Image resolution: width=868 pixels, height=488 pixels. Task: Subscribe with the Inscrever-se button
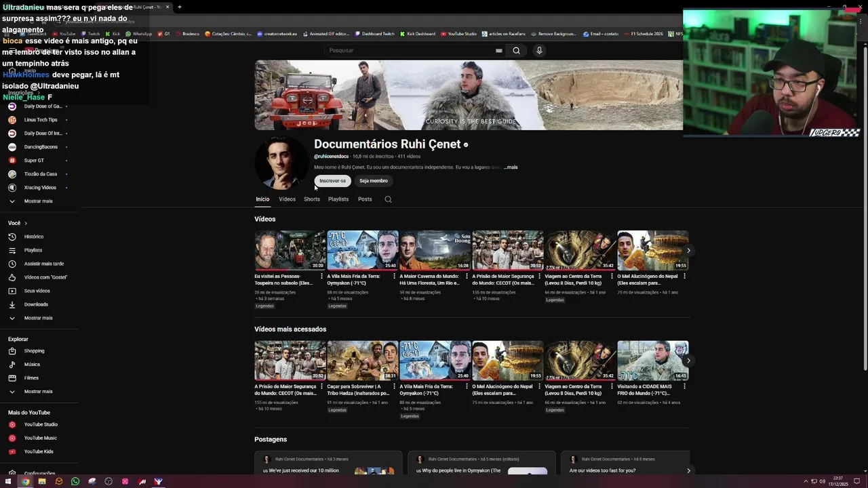pos(332,181)
